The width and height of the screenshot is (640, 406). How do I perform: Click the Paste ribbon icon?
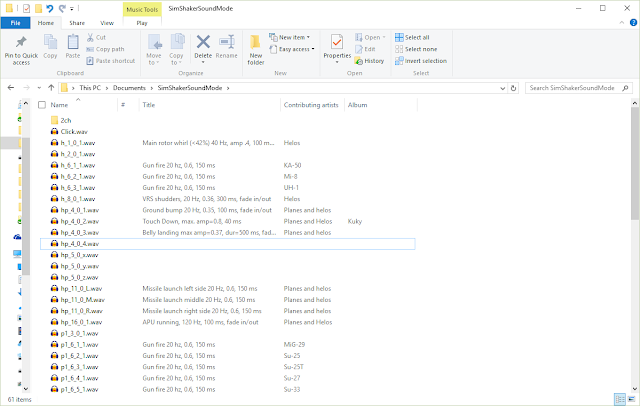pyautogui.click(x=73, y=42)
